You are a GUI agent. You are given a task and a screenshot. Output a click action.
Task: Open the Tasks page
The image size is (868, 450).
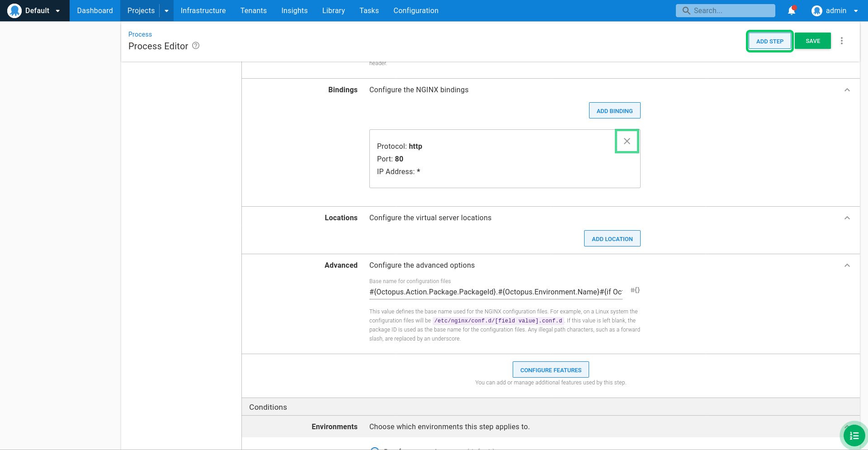[x=369, y=10]
